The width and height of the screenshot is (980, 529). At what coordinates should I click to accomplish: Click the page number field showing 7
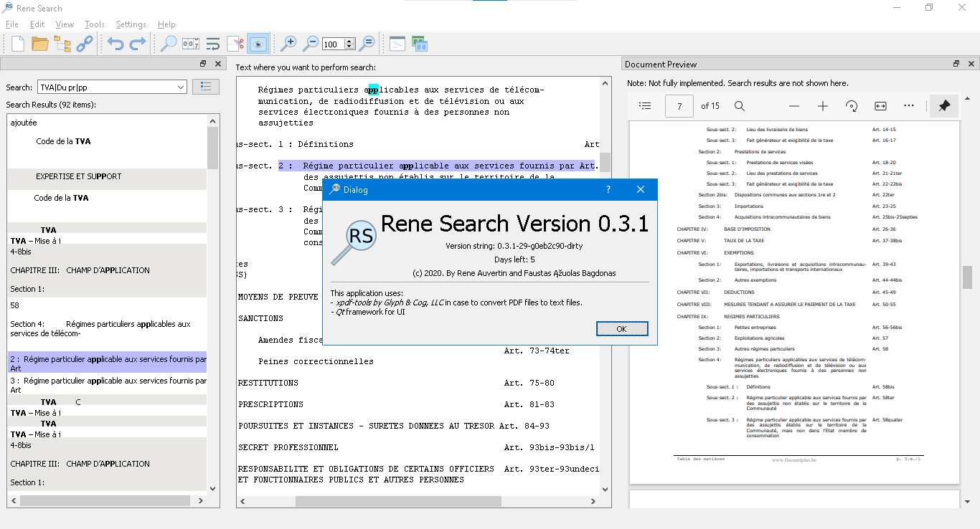click(x=679, y=106)
